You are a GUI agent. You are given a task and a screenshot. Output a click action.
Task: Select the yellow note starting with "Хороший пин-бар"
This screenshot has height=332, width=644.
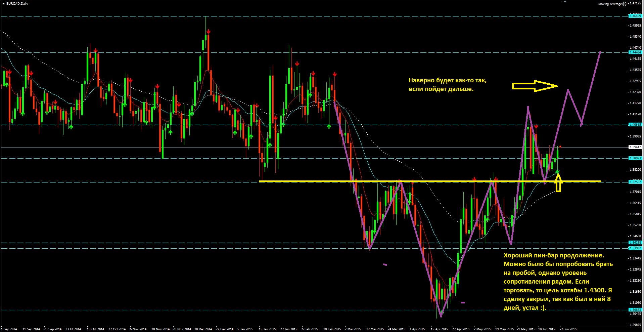[558, 282]
